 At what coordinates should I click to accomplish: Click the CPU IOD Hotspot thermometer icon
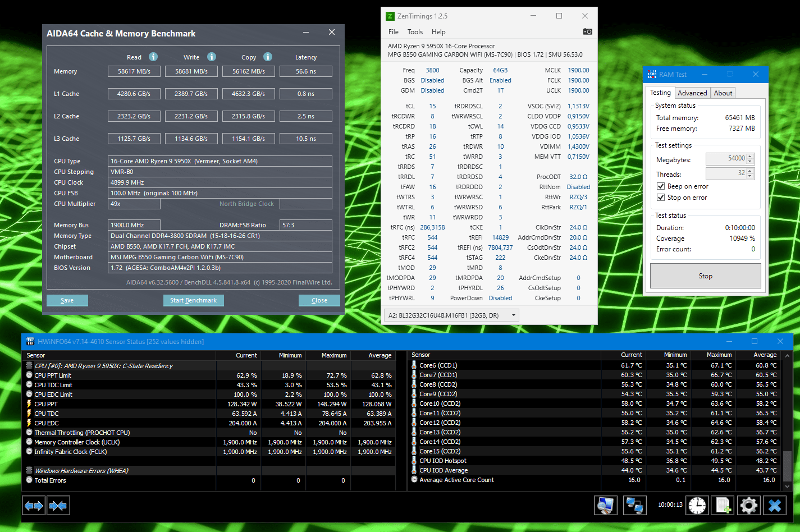tap(414, 460)
